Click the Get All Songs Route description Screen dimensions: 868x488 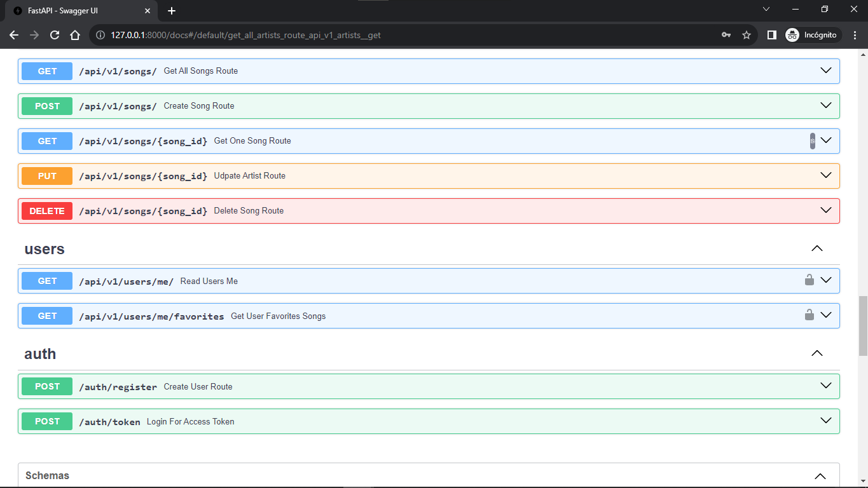click(201, 71)
